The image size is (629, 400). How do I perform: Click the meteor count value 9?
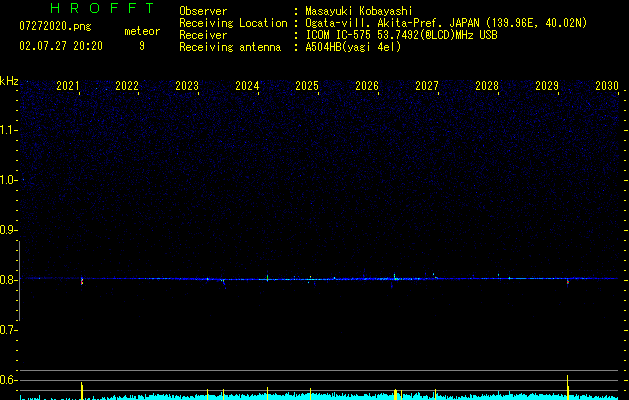pyautogui.click(x=142, y=46)
